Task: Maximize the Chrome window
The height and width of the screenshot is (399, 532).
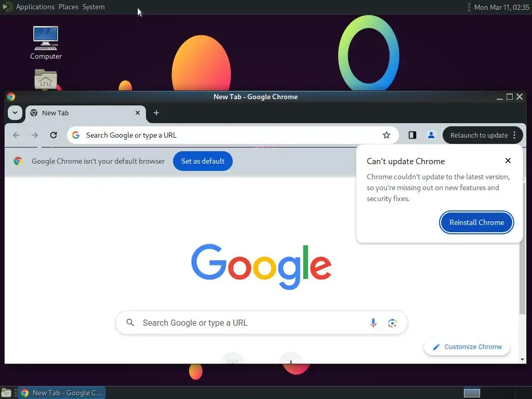Action: point(509,97)
